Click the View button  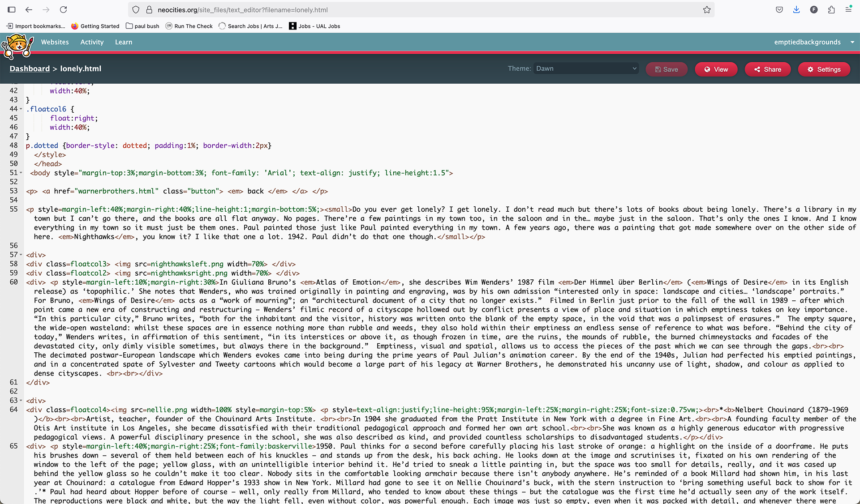[716, 69]
